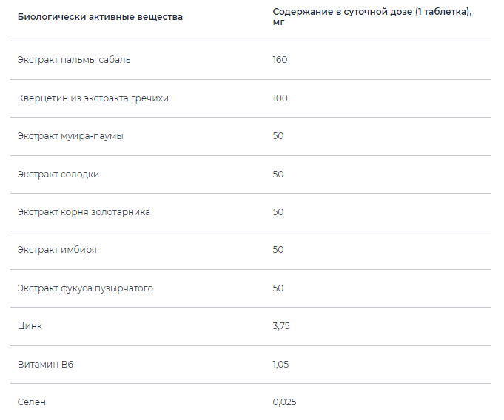The height and width of the screenshot is (420, 504).
Task: Select the "Экстракт пальмы сабаль" row label
Action: pyautogui.click(x=74, y=60)
